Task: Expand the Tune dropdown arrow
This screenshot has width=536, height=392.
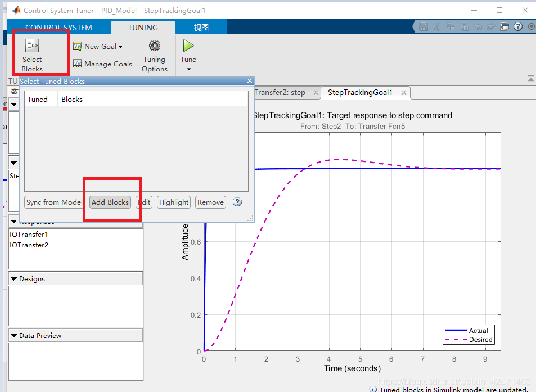Action: click(188, 69)
